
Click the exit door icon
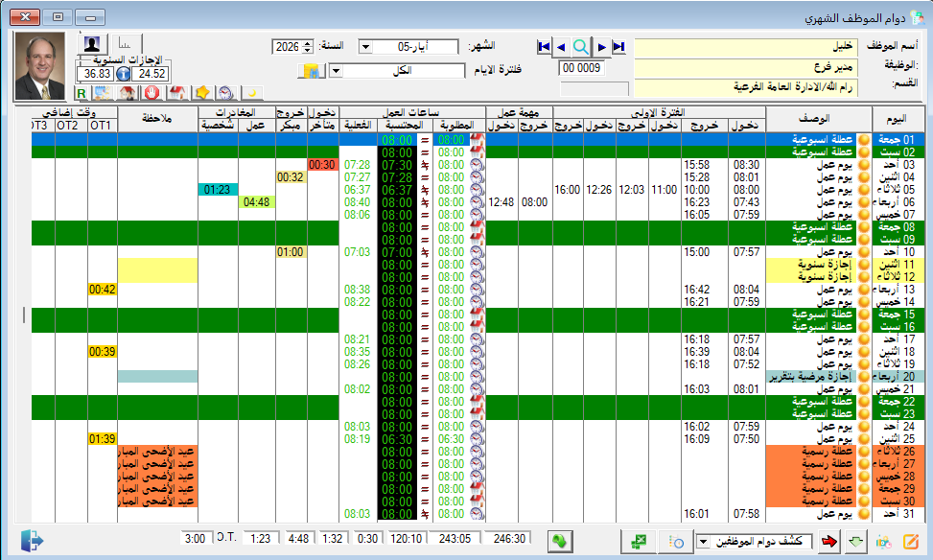[32, 541]
